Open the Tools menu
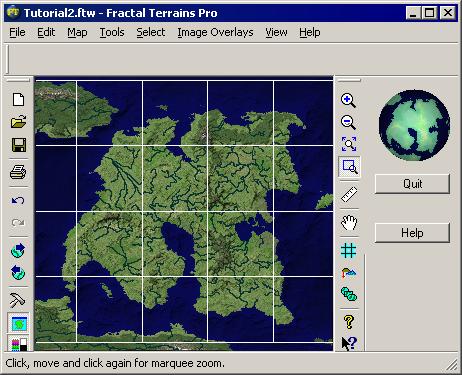462x375 pixels. click(112, 32)
